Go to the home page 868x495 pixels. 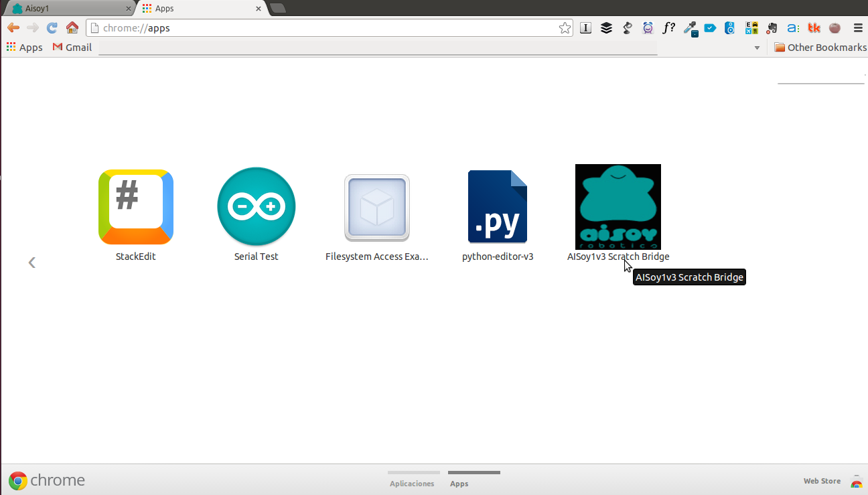click(x=72, y=28)
